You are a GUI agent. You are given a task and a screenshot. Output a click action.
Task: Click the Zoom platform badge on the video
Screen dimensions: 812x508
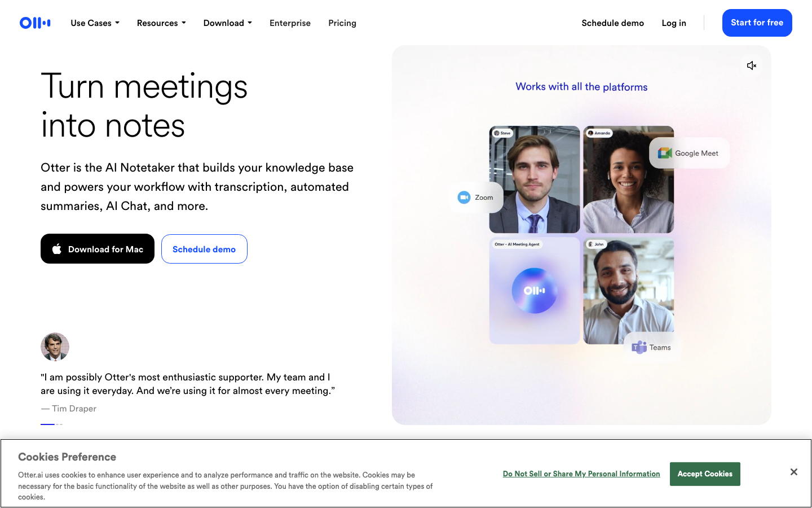coord(476,197)
